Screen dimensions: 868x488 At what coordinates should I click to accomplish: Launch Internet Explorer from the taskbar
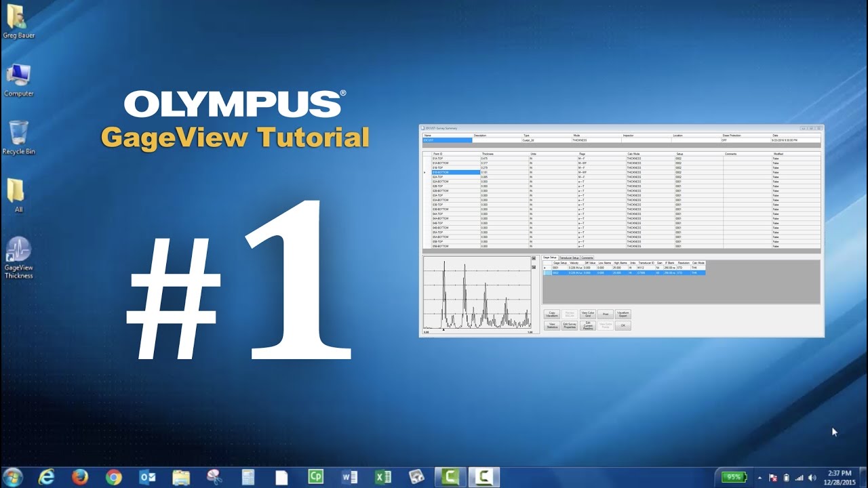point(45,477)
